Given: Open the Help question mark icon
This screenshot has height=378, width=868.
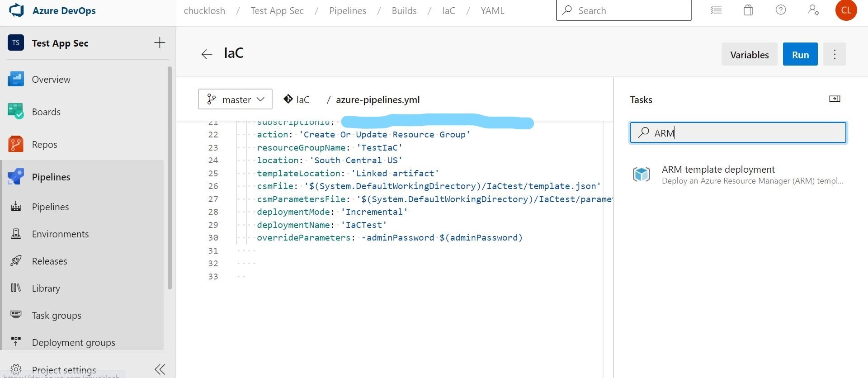Looking at the screenshot, I should click(x=781, y=10).
